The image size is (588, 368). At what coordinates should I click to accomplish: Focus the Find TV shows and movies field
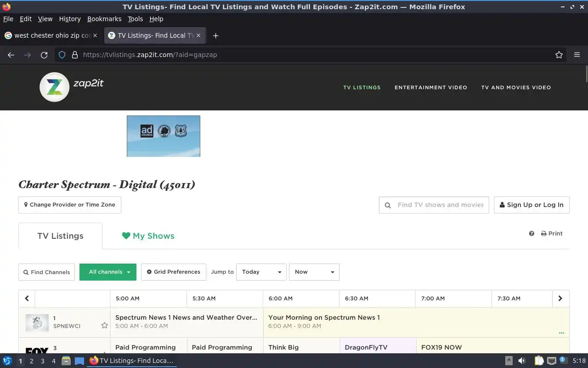pos(434,205)
